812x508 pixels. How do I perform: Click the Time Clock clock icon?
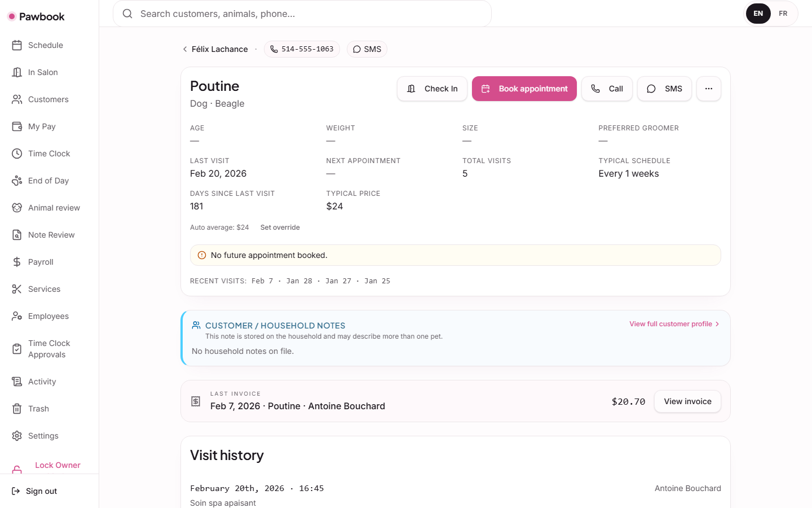(x=17, y=154)
